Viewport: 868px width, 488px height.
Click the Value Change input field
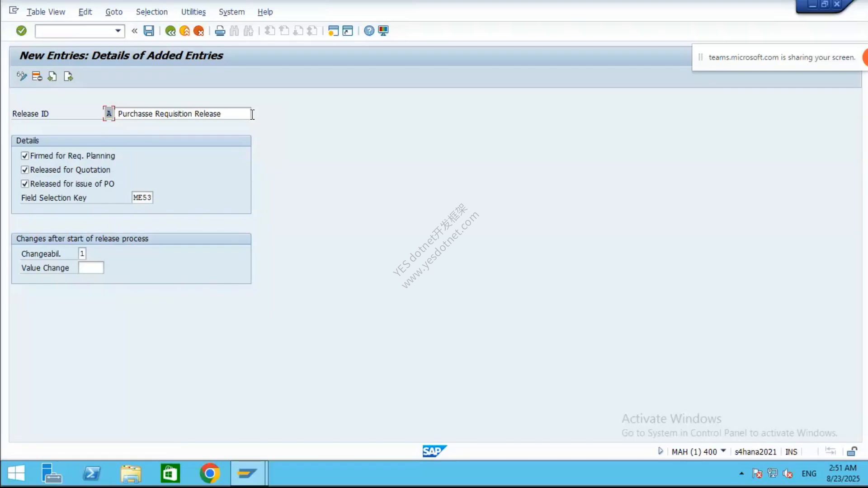(91, 268)
